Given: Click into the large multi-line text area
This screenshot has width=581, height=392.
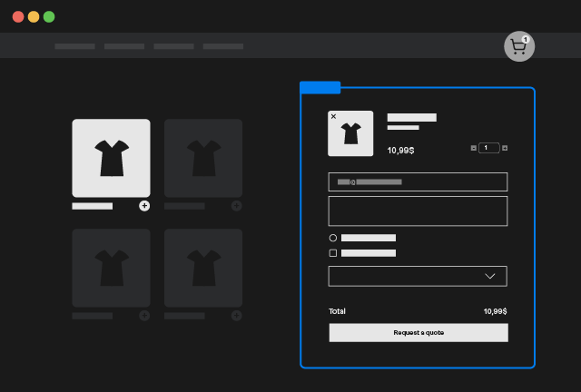Looking at the screenshot, I should tap(418, 211).
